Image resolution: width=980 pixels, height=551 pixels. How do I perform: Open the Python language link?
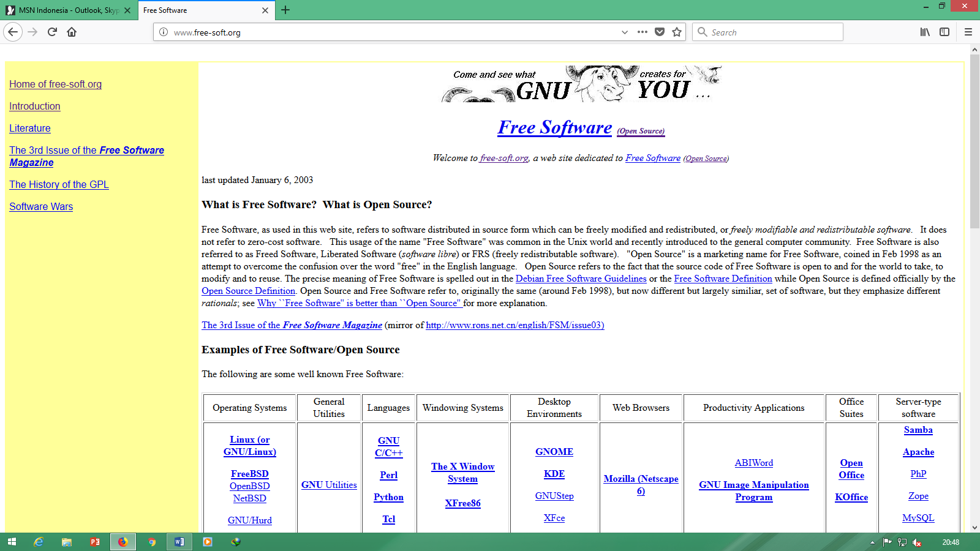pyautogui.click(x=389, y=497)
